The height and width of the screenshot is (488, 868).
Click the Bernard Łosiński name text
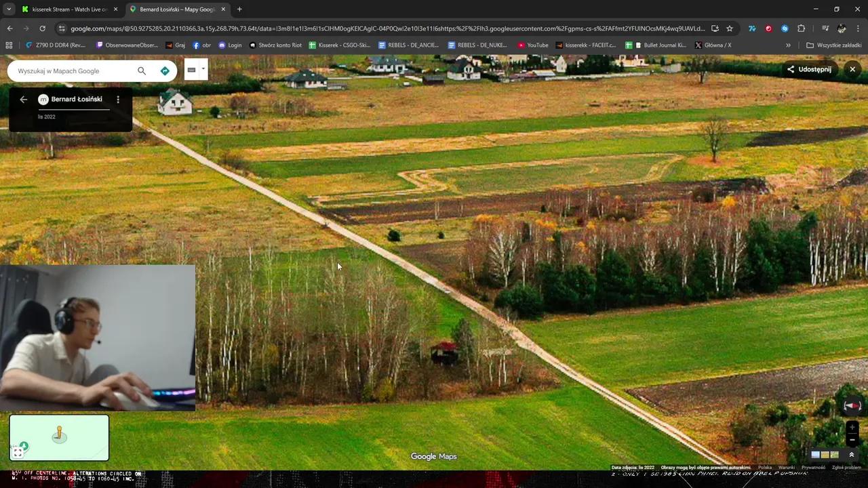pos(77,99)
